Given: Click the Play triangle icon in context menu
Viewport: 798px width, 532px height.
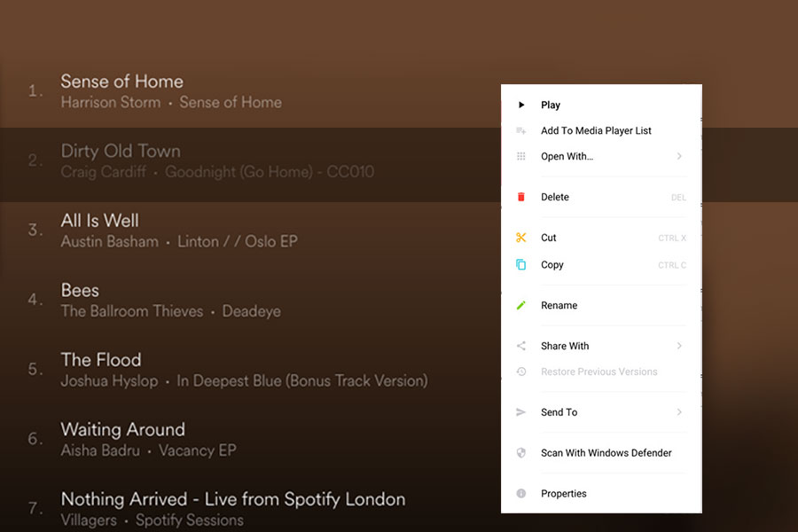Looking at the screenshot, I should pos(521,105).
